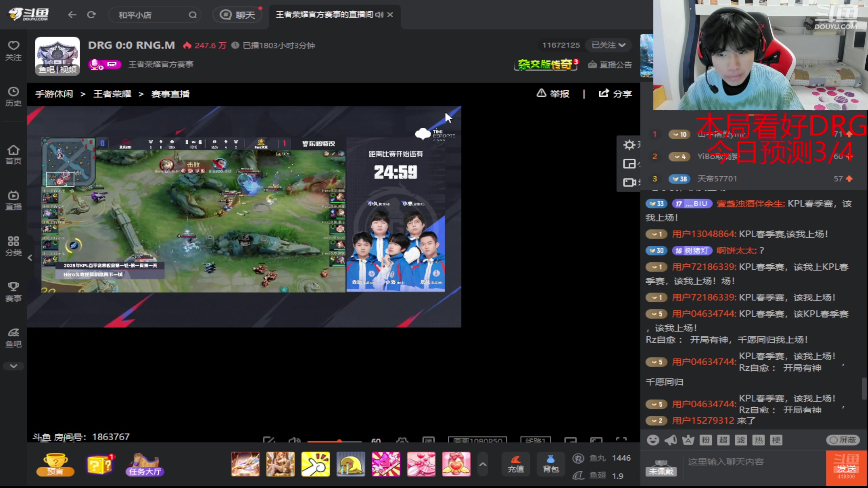This screenshot has height=488, width=868.
Task: Open the Douyu logo home link
Action: point(28,14)
